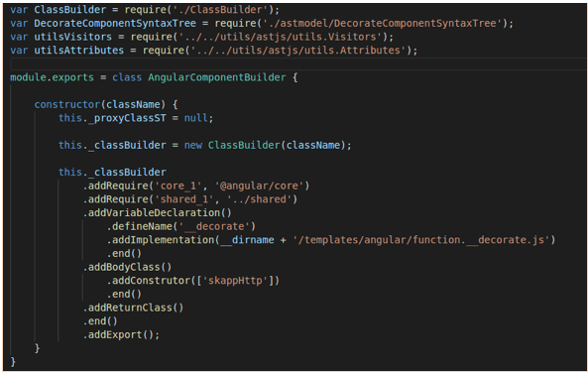Click the 'utilsAttributes' variable name
This screenshot has height=373, width=588.
point(78,51)
